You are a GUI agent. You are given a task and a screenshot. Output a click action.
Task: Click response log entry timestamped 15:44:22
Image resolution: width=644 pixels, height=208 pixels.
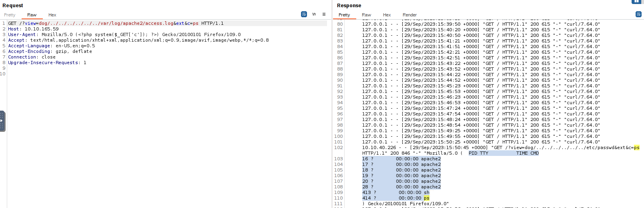481,75
